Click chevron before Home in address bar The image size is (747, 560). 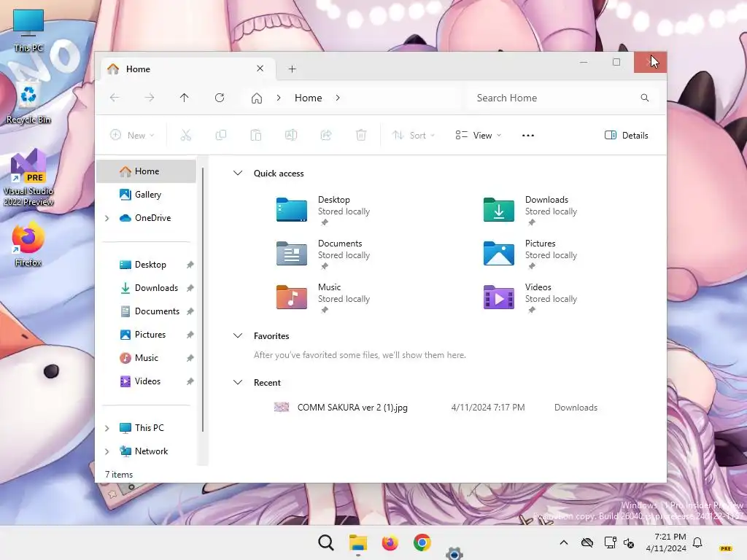point(279,98)
